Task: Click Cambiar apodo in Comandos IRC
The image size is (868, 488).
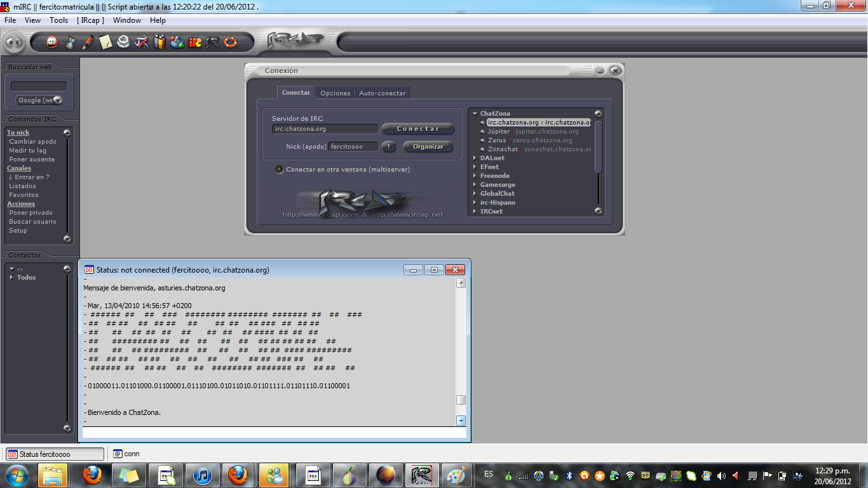Action: click(x=32, y=142)
